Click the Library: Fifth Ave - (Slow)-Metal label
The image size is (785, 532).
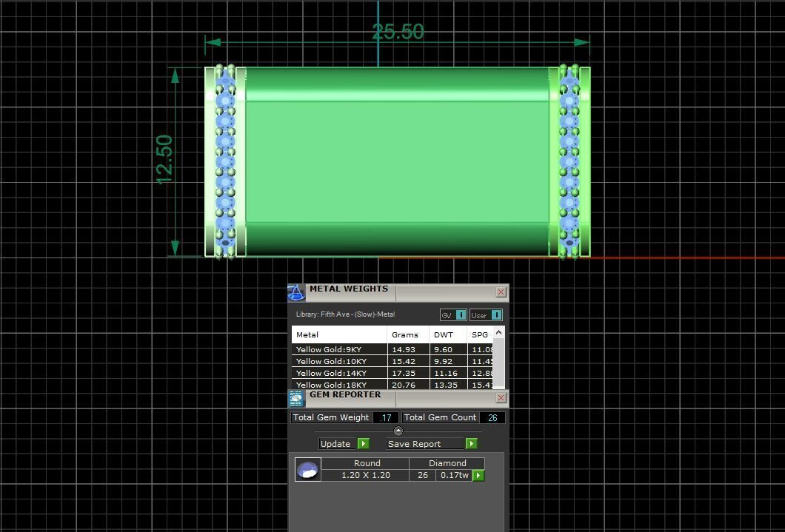click(x=345, y=314)
